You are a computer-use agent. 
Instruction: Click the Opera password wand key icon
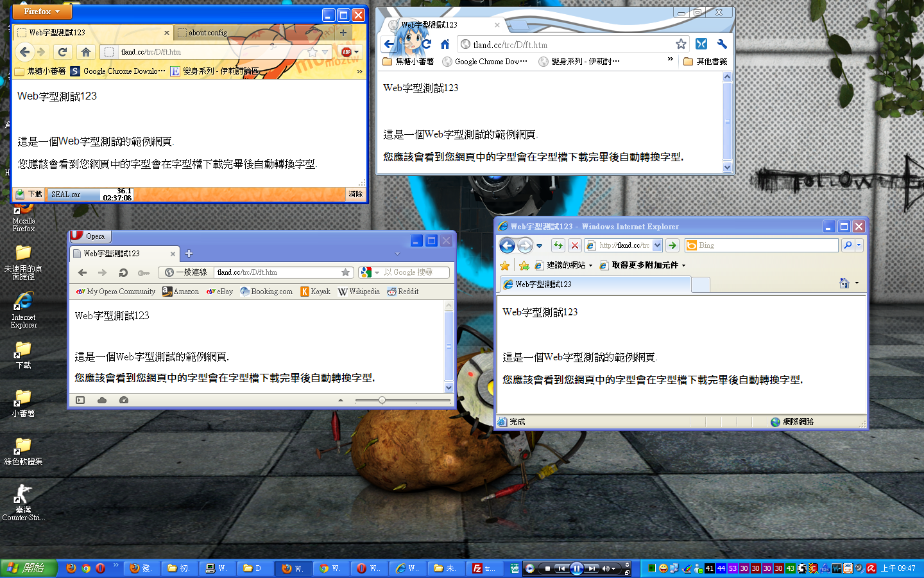coord(143,273)
